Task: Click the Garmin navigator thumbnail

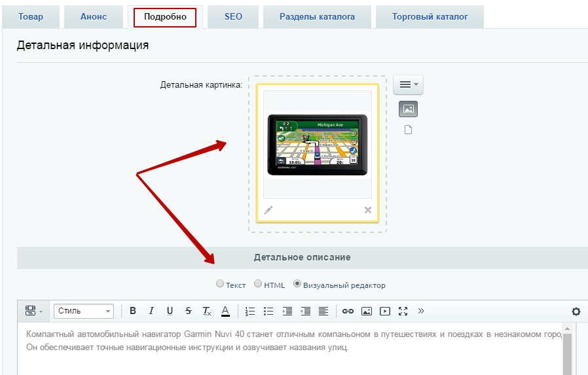Action: pyautogui.click(x=318, y=145)
